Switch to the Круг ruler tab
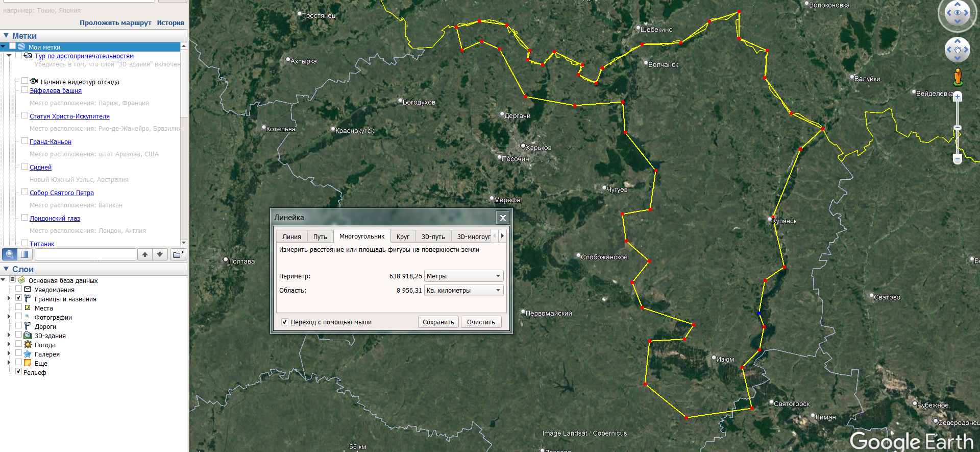The width and height of the screenshot is (980, 452). coord(403,236)
